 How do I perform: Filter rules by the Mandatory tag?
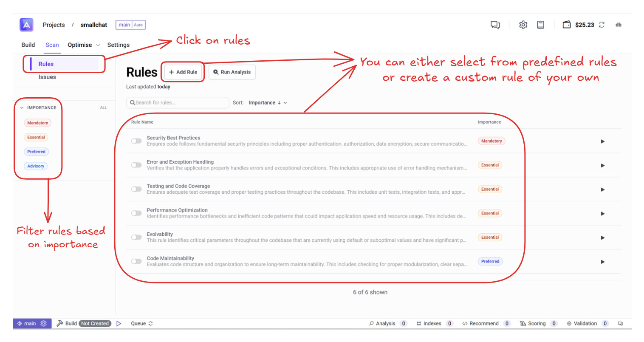click(37, 123)
